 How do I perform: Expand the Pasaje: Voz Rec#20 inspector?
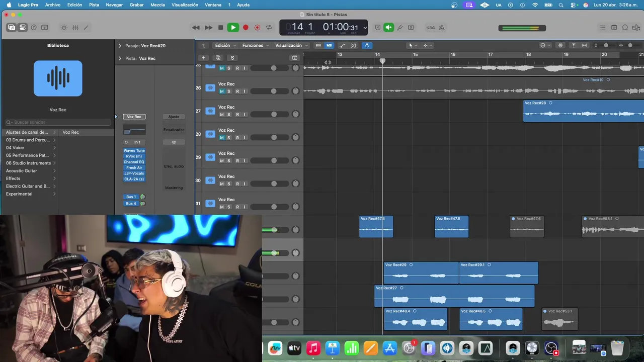click(120, 46)
